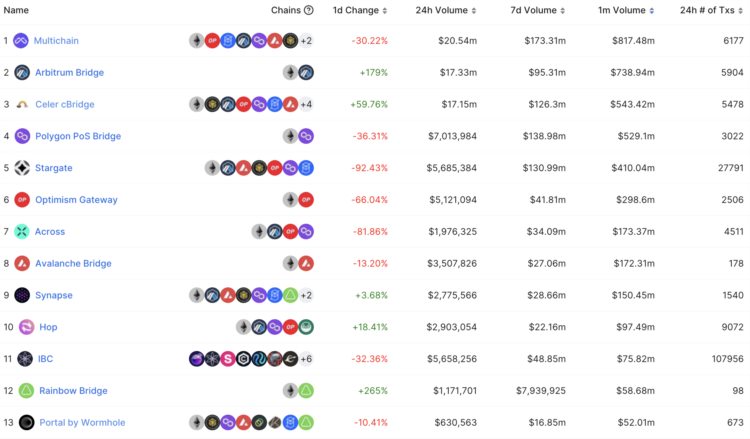The width and height of the screenshot is (750, 439).
Task: Click the Across protocol logo icon
Action: (x=22, y=232)
